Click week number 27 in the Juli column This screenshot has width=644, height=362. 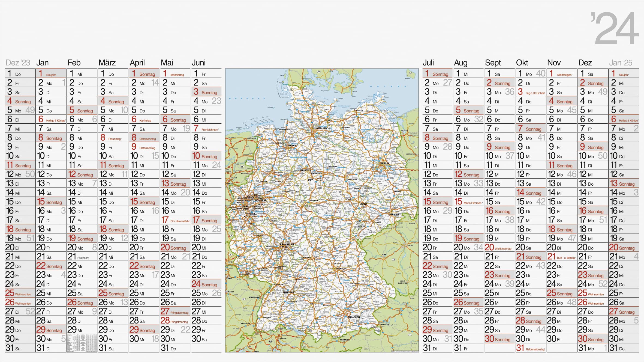(447, 82)
